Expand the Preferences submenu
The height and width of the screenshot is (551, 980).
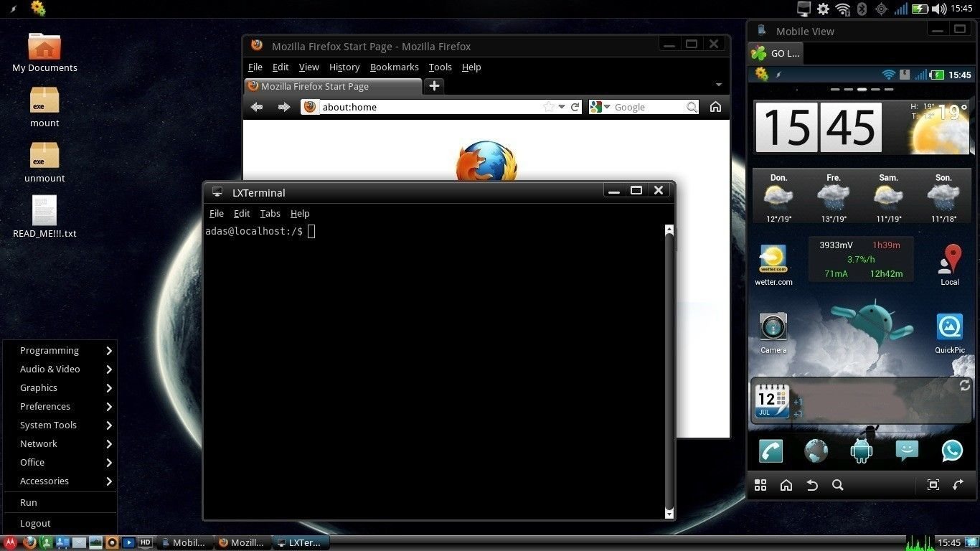coord(60,406)
